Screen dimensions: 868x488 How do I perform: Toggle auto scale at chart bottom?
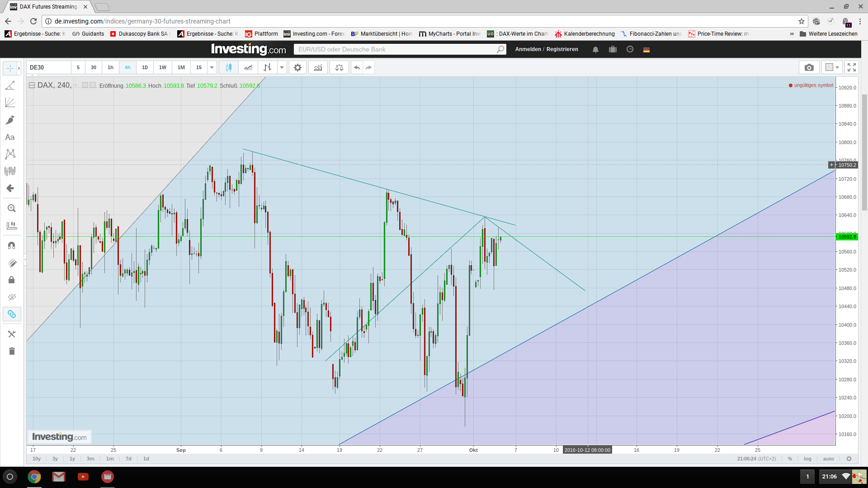(x=828, y=459)
